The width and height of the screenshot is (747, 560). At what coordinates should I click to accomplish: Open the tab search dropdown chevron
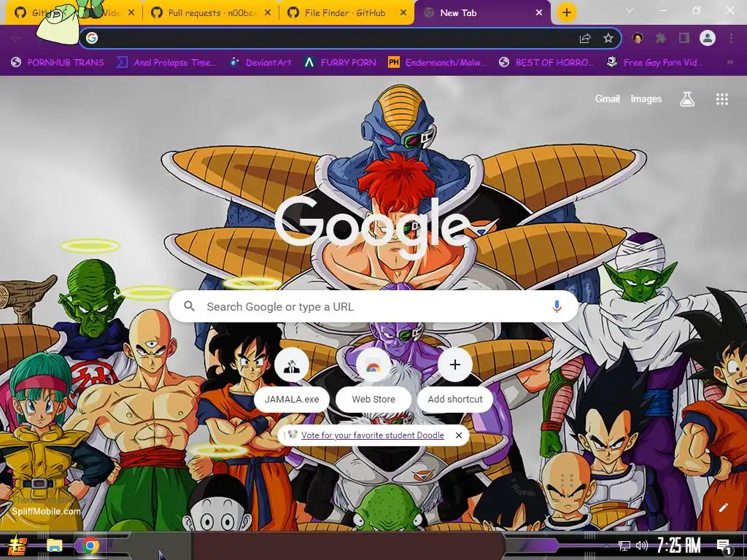(630, 10)
